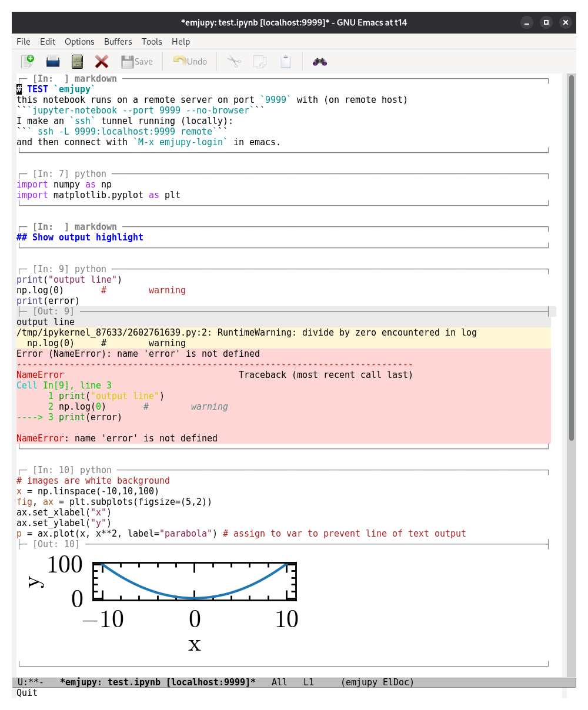The image size is (588, 710).
Task: Click the 'Quit' message in the echo area
Action: coord(27,693)
